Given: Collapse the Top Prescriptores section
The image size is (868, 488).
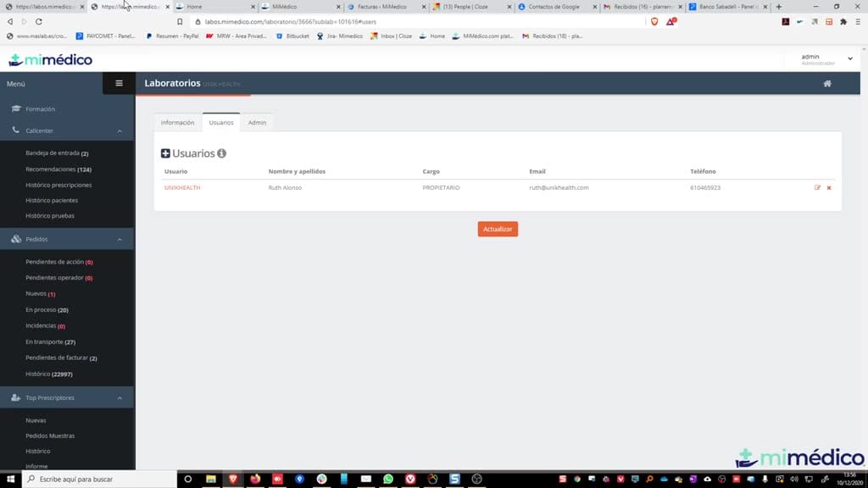Looking at the screenshot, I should point(120,398).
